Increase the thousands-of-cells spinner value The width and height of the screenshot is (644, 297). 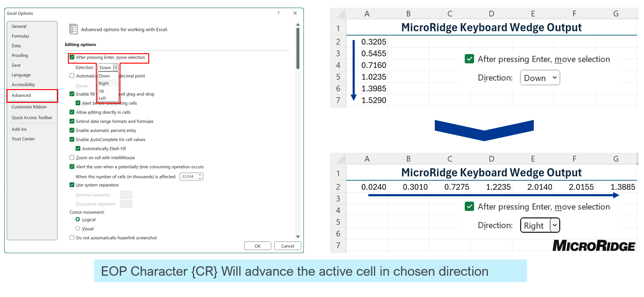(x=200, y=175)
